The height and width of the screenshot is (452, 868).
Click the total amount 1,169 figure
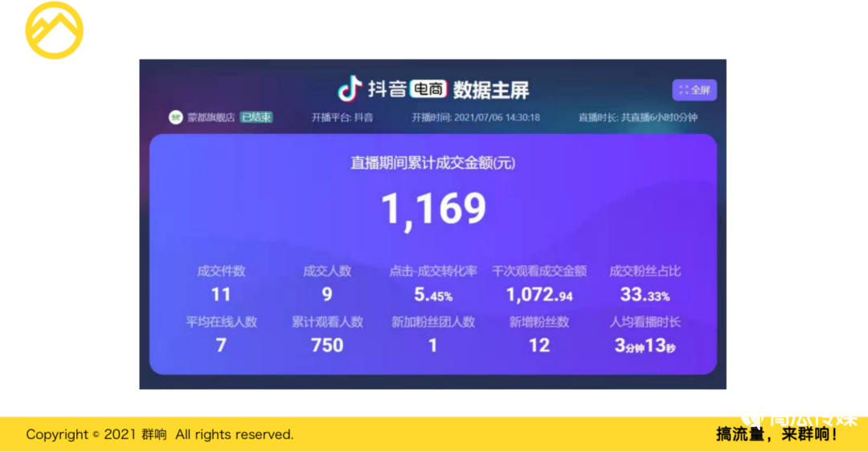pyautogui.click(x=433, y=209)
